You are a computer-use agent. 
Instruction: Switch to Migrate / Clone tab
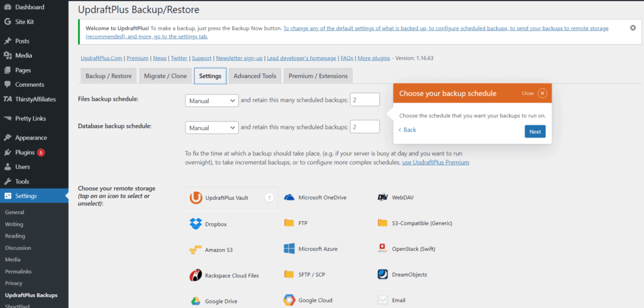[x=165, y=76]
